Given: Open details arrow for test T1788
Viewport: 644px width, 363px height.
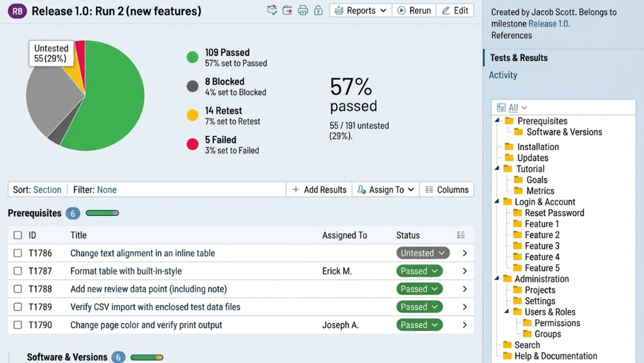Looking at the screenshot, I should click(x=465, y=289).
